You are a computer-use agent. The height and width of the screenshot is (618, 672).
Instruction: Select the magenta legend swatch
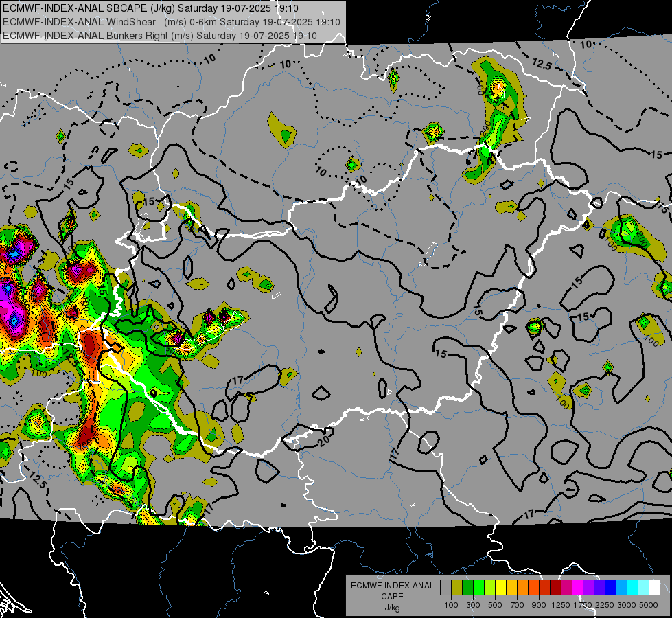pos(578,588)
